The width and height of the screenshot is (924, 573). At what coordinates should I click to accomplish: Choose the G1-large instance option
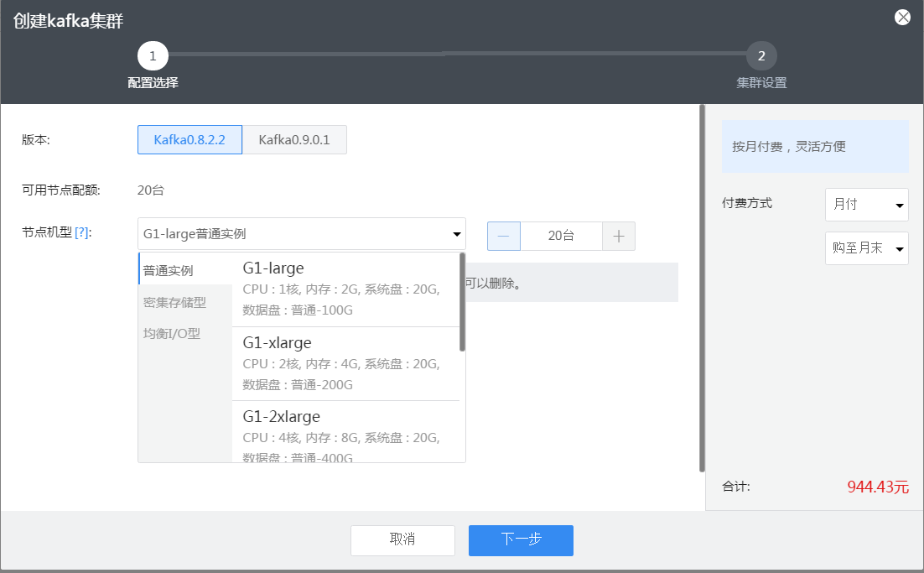tap(345, 289)
